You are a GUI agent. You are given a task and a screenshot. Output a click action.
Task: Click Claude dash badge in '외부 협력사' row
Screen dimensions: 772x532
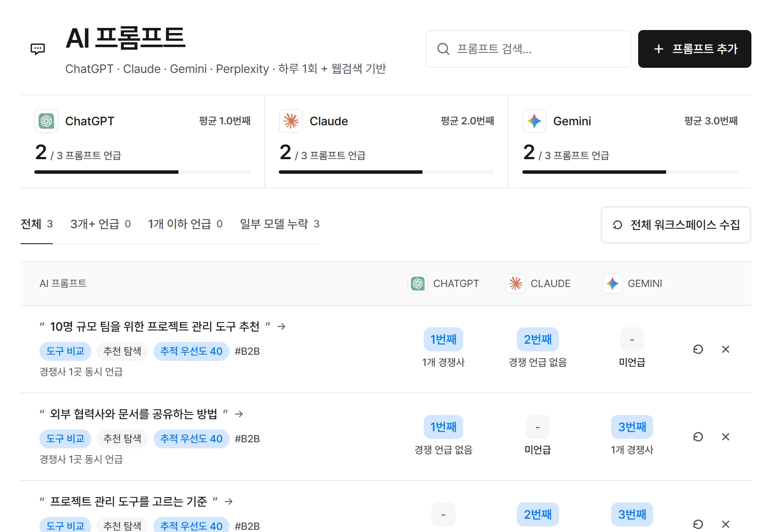coord(538,427)
